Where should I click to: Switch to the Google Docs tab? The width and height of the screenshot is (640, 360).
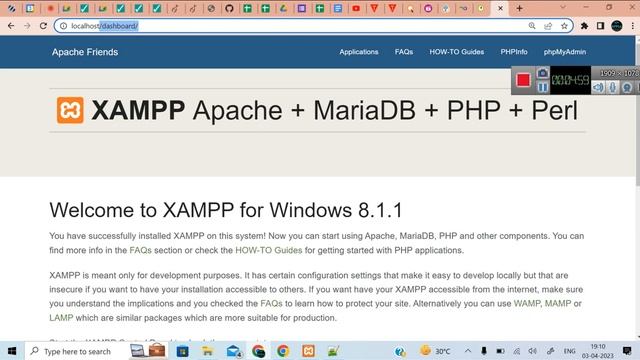[338, 8]
